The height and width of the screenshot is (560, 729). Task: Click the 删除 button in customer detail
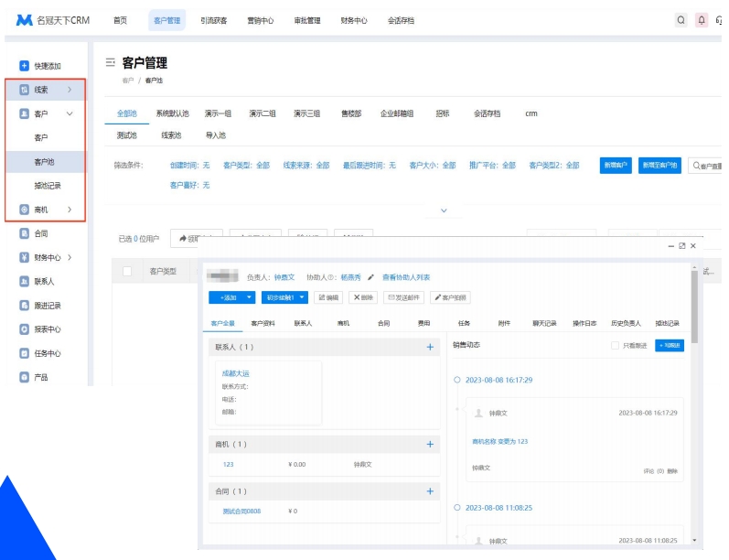(363, 297)
